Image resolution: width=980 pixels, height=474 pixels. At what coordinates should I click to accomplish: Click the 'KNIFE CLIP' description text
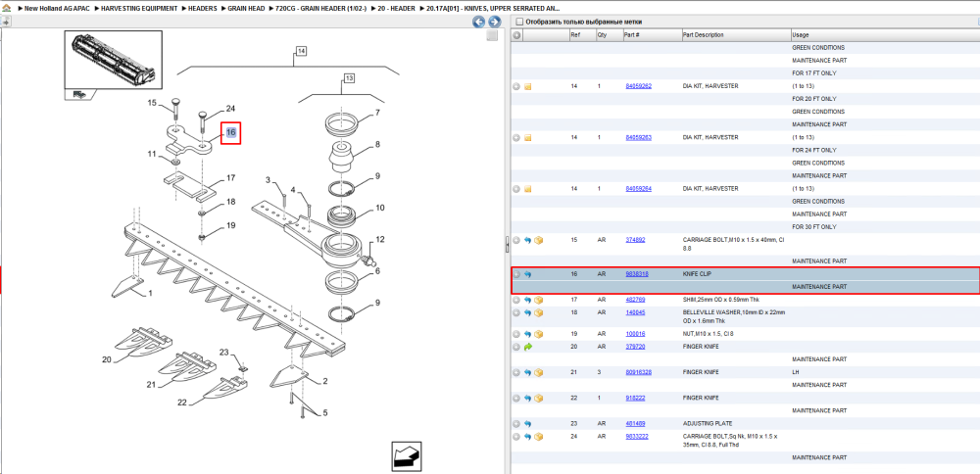(697, 274)
